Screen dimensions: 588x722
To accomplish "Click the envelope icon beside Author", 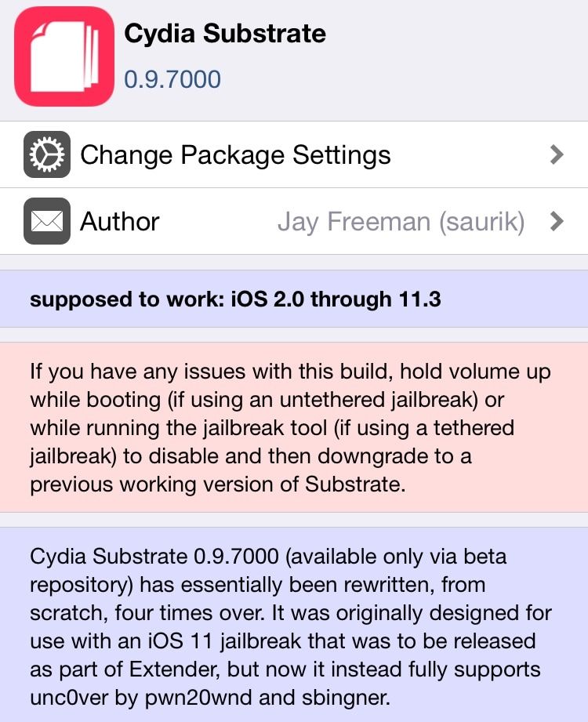I will tap(47, 221).
